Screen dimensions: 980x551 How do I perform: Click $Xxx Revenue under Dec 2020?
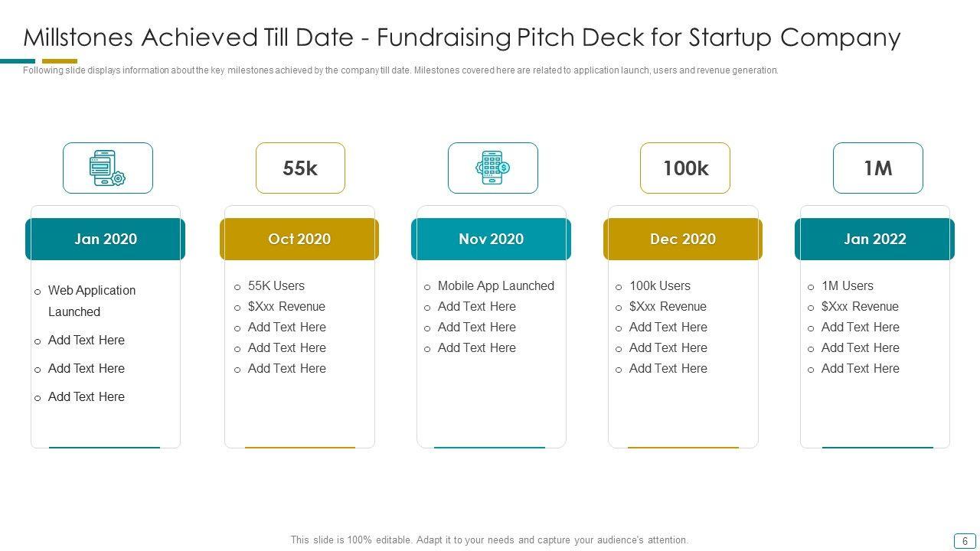click(x=668, y=306)
